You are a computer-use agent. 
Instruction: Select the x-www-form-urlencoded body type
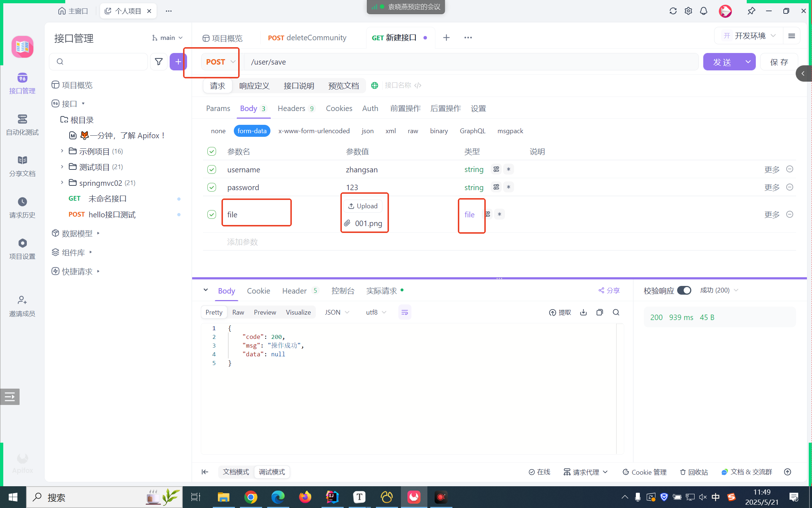[314, 131]
